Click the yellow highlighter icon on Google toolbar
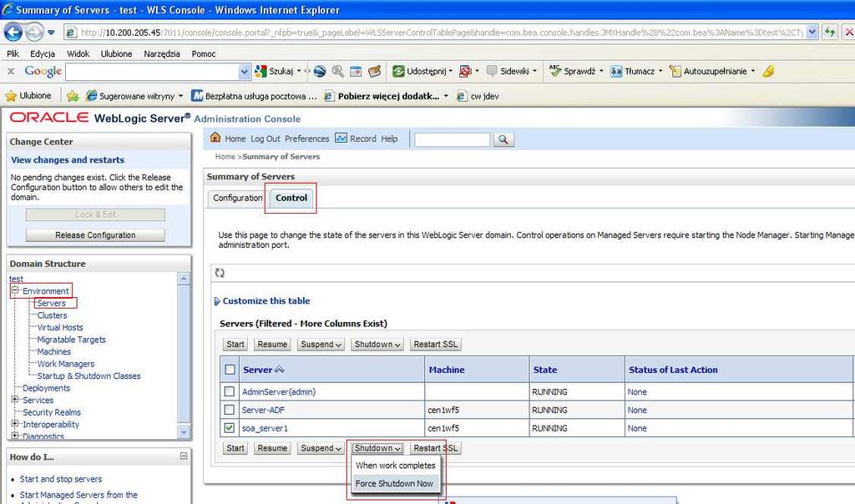 pos(769,72)
